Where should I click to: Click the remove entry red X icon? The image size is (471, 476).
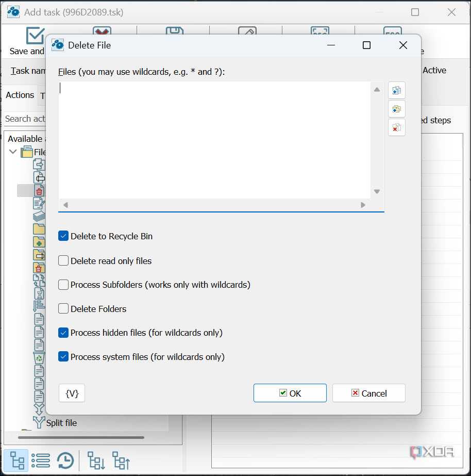click(x=396, y=127)
